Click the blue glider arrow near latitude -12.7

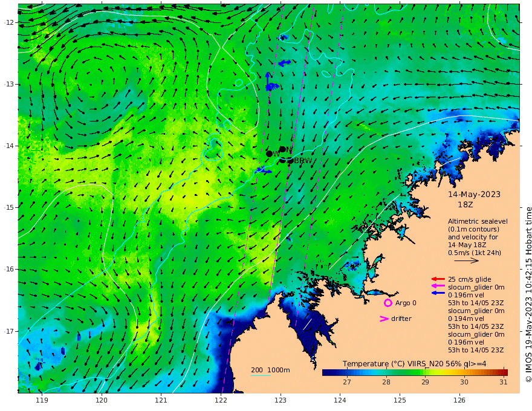(284, 63)
